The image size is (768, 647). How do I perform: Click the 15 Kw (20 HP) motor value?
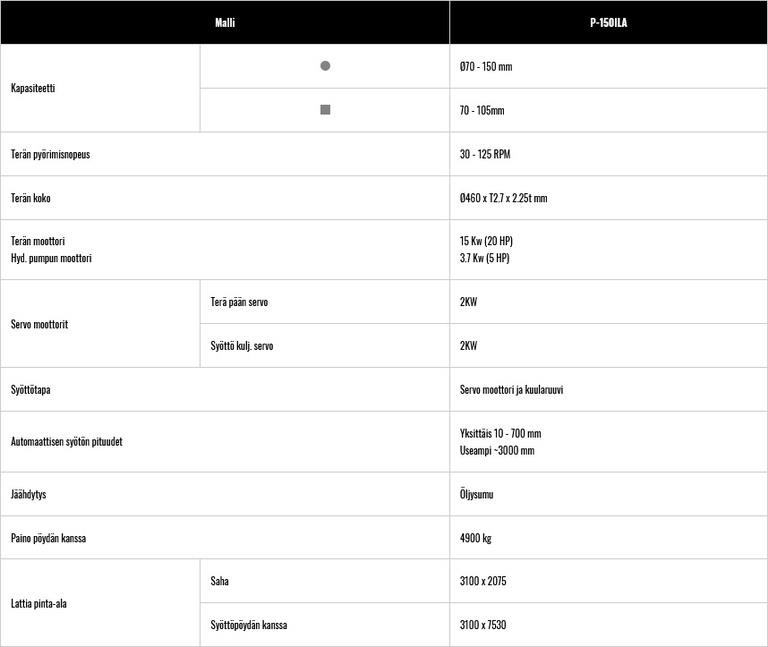point(486,241)
